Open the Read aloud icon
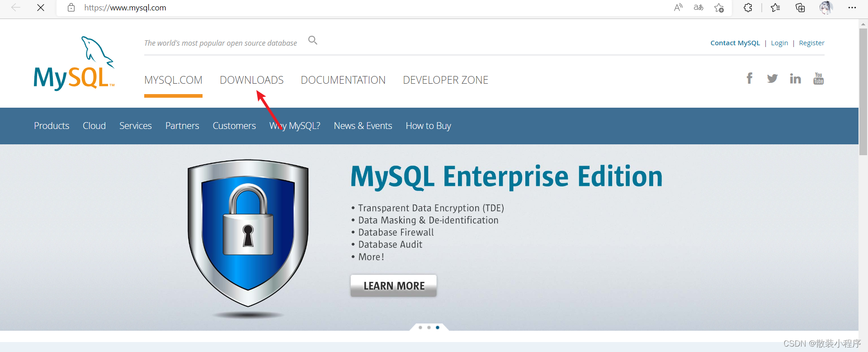868x352 pixels. click(x=678, y=8)
